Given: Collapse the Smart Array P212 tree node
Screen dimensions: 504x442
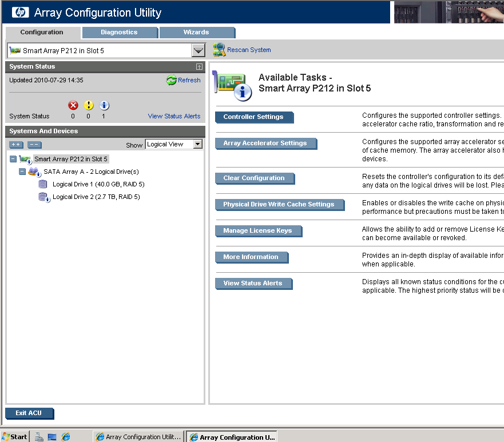Looking at the screenshot, I should (x=13, y=159).
